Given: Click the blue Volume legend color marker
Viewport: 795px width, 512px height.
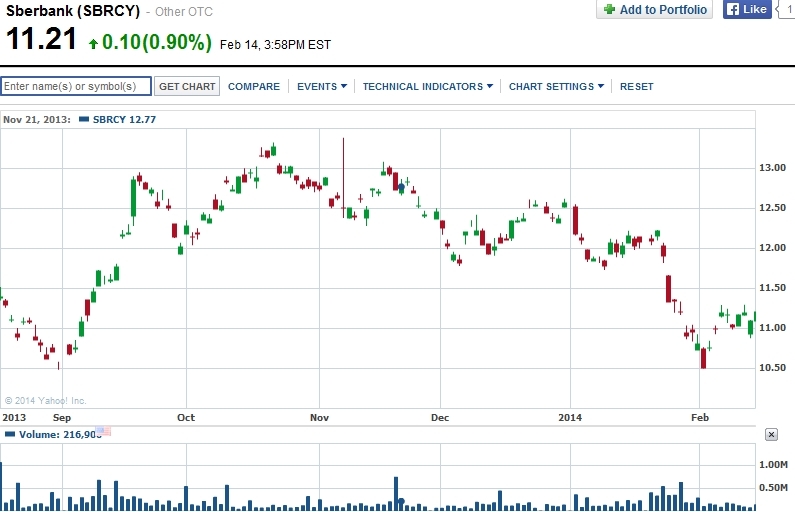Looking at the screenshot, I should pos(10,434).
